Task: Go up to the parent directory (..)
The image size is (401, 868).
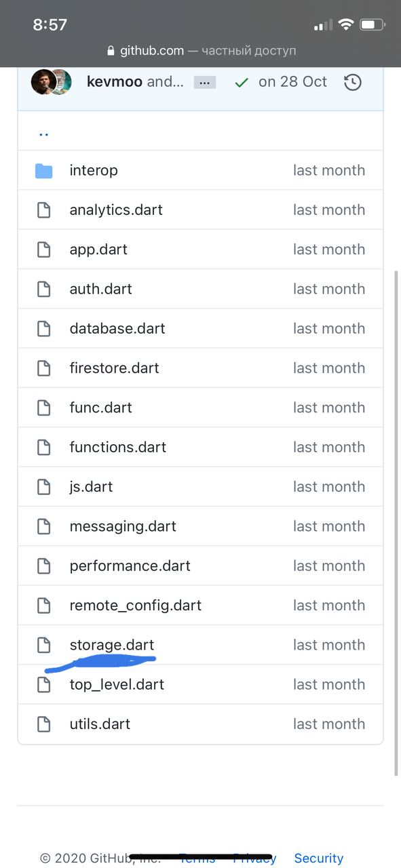Action: pos(44,132)
